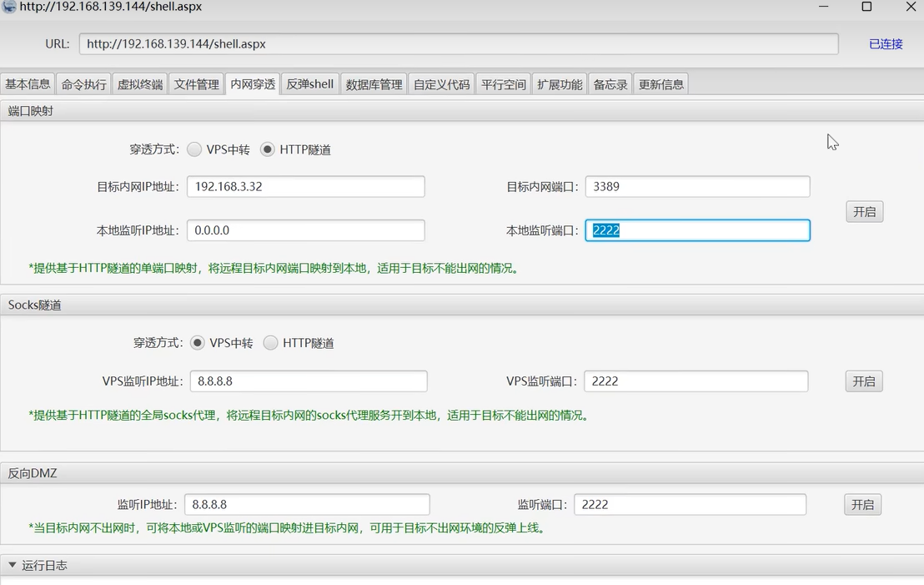The width and height of the screenshot is (924, 585).
Task: Click the VPS监听端口 field
Action: coord(696,381)
